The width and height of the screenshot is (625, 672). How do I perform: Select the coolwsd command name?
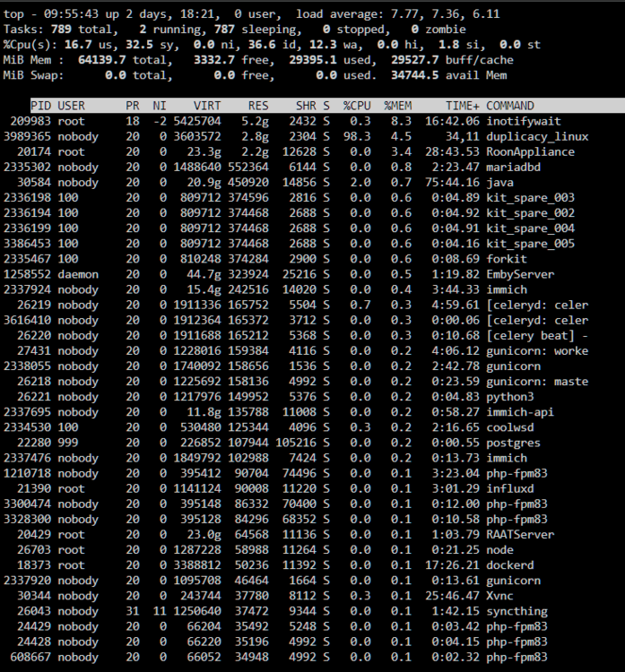click(510, 427)
